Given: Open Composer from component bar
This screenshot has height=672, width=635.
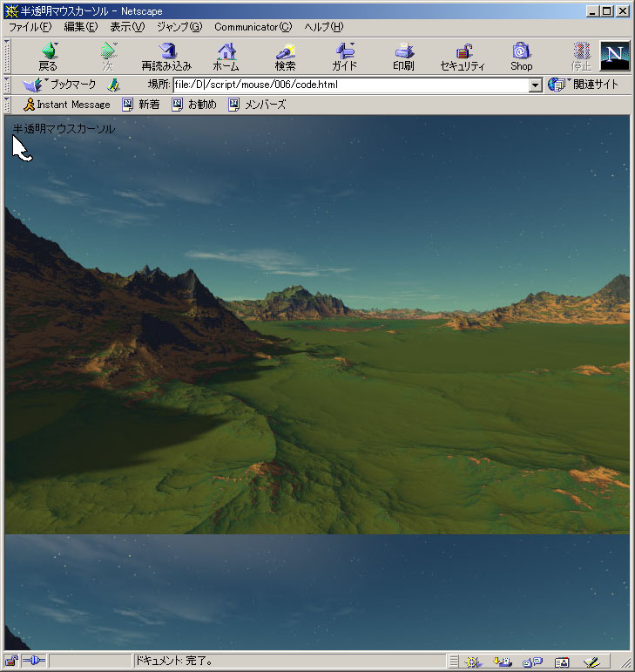Looking at the screenshot, I should [x=591, y=662].
